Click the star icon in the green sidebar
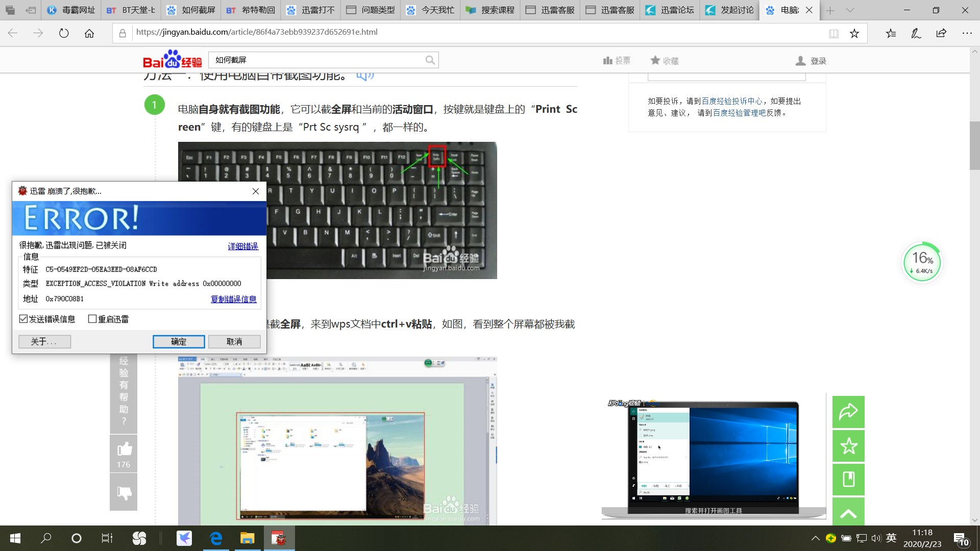This screenshot has height=551, width=980. (x=848, y=445)
